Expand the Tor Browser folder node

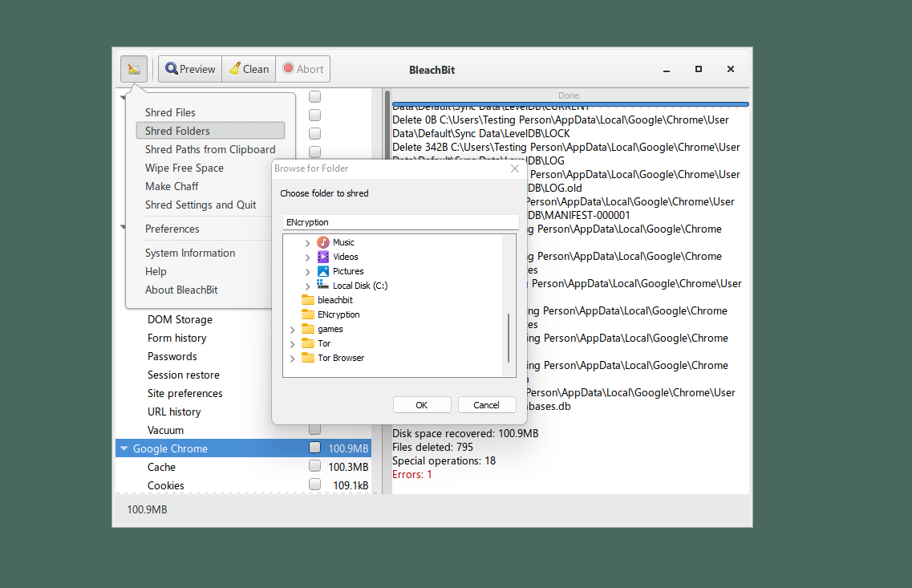coord(293,359)
